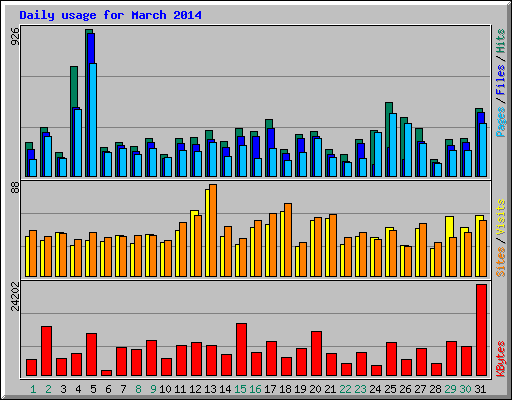Click the green day label 1 on the x-axis
Image resolution: width=512 pixels, height=400 pixels.
[33, 389]
